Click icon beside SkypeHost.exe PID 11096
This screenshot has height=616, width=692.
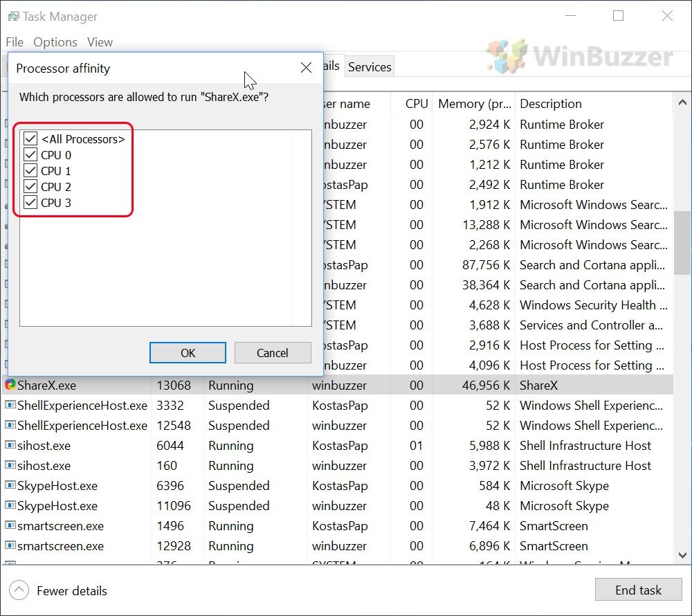point(10,505)
